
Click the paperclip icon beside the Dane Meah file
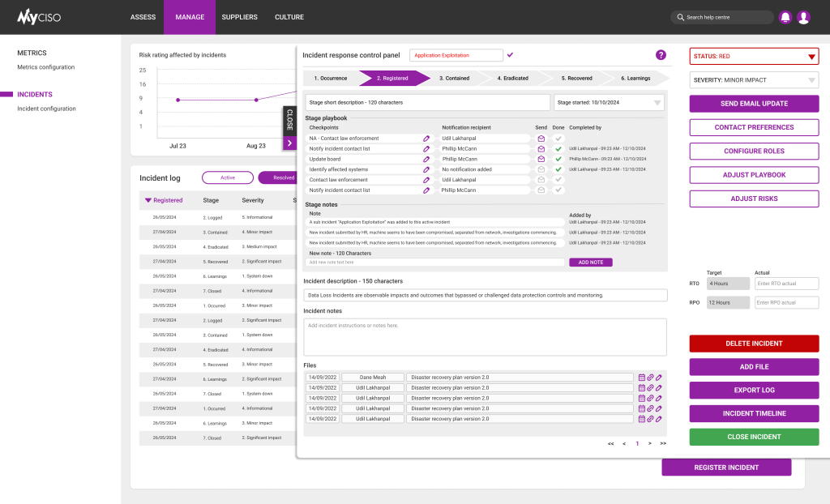click(650, 377)
